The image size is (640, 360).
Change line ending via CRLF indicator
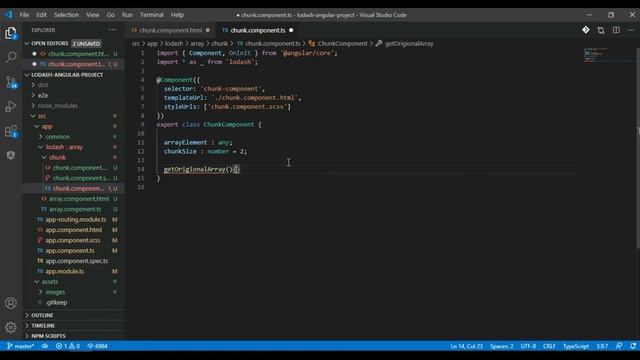pos(549,346)
